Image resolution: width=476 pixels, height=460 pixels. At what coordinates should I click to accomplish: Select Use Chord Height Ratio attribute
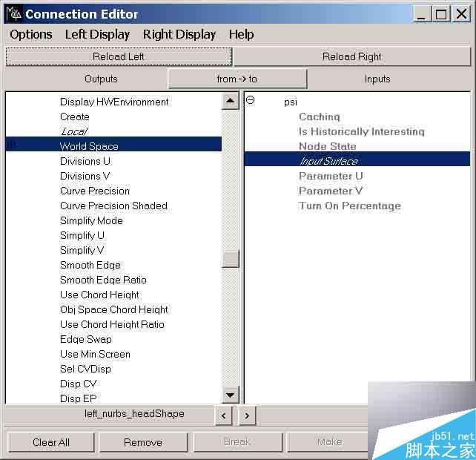tap(112, 324)
